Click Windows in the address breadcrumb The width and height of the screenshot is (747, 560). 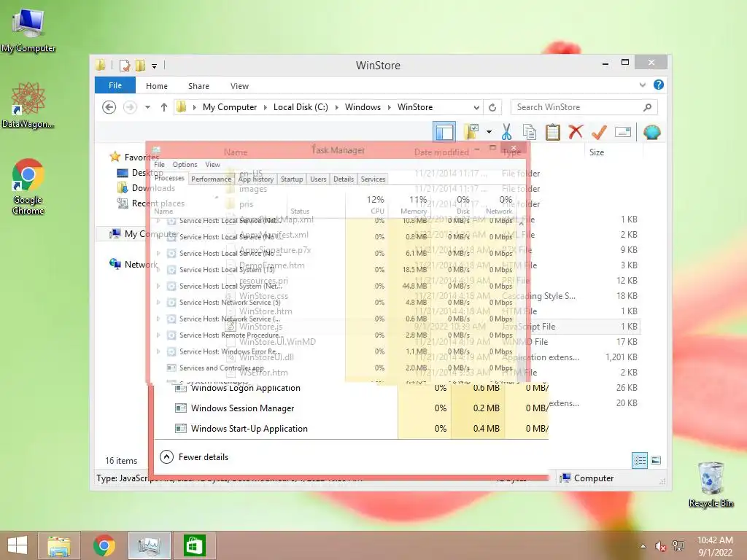pyautogui.click(x=363, y=107)
